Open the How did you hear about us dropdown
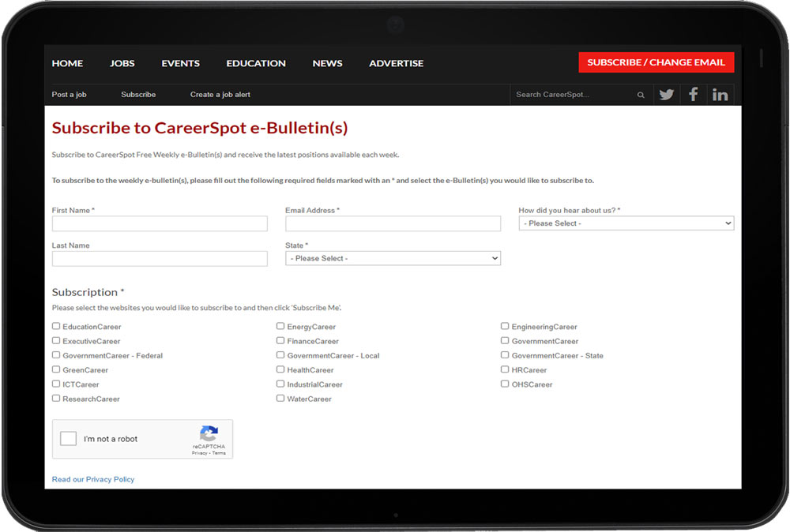The height and width of the screenshot is (532, 790). coord(626,223)
